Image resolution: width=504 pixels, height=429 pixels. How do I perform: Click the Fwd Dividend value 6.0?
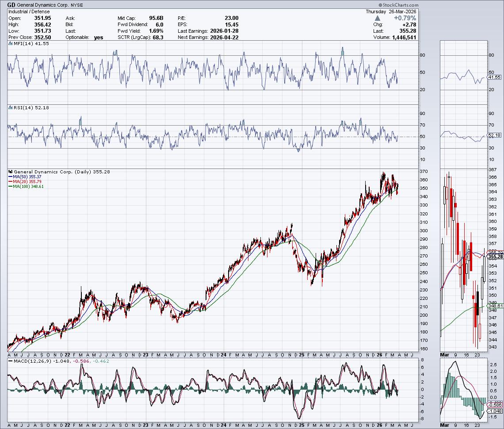point(160,24)
